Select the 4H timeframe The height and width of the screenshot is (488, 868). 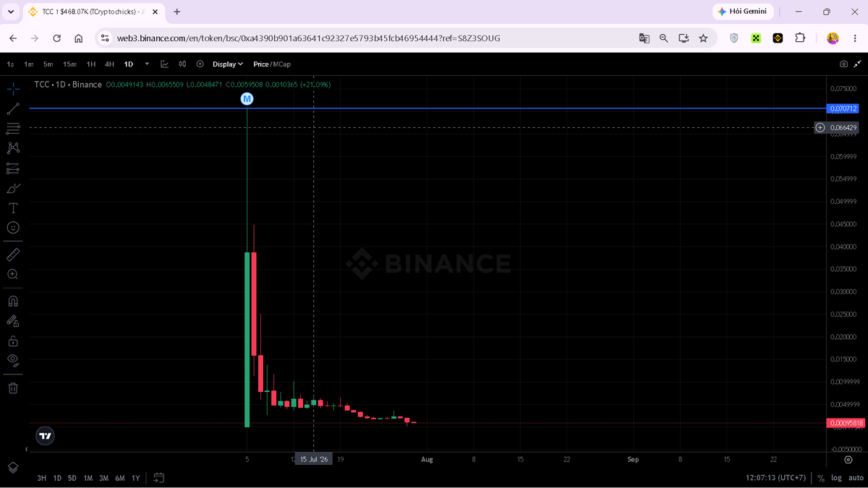(109, 64)
